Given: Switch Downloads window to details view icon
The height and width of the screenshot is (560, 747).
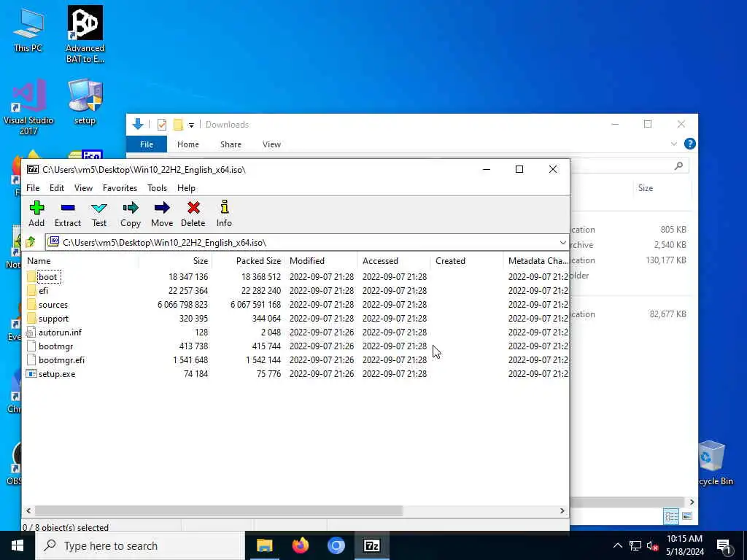Looking at the screenshot, I should point(671,516).
